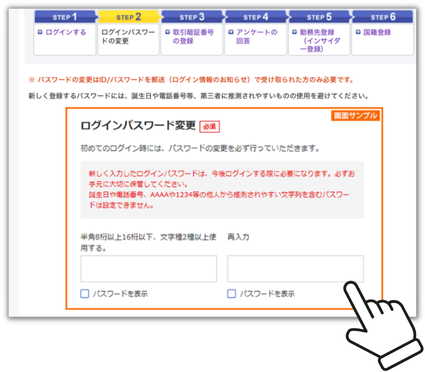Click the arrow icon beside ログインする
425x372 pixels.
tap(40, 32)
